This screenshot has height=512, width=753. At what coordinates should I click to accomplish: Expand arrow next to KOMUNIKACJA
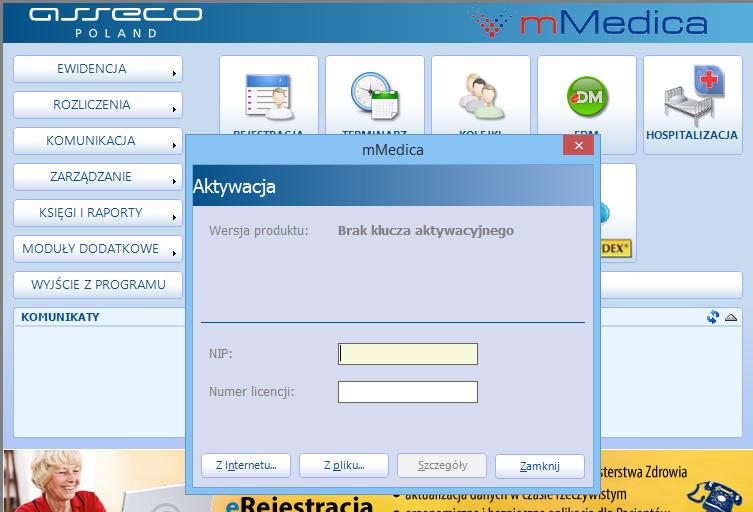pyautogui.click(x=174, y=145)
